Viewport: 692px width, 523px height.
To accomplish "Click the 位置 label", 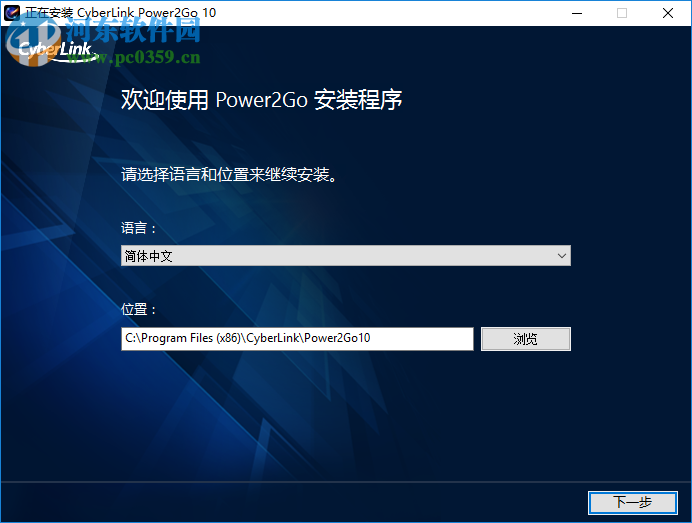I will [x=139, y=309].
